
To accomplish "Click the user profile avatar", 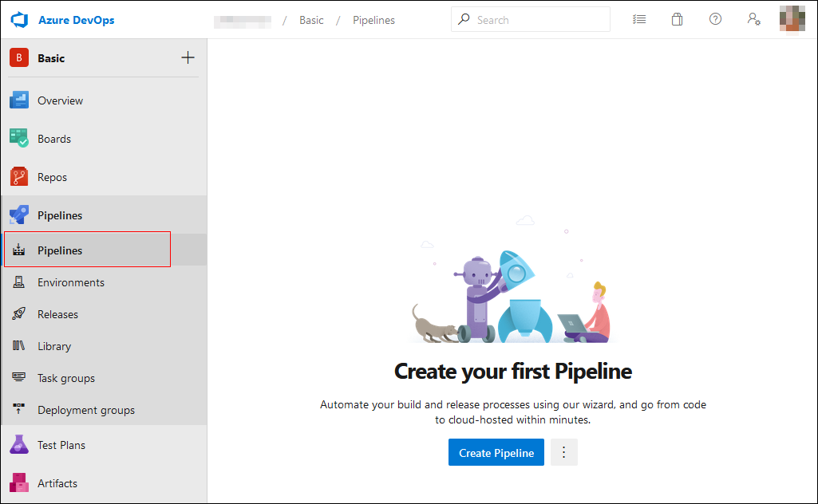I will click(792, 19).
